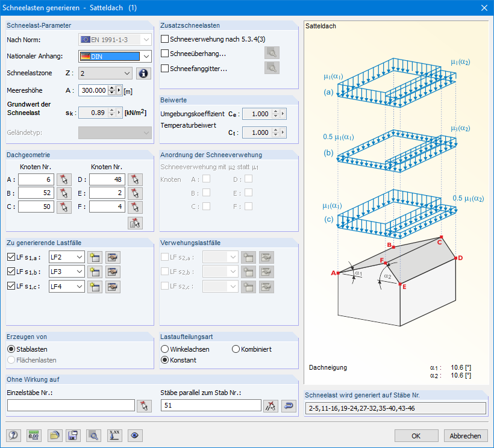
Task: Edit the LF s1,b load case details
Action: tap(111, 272)
